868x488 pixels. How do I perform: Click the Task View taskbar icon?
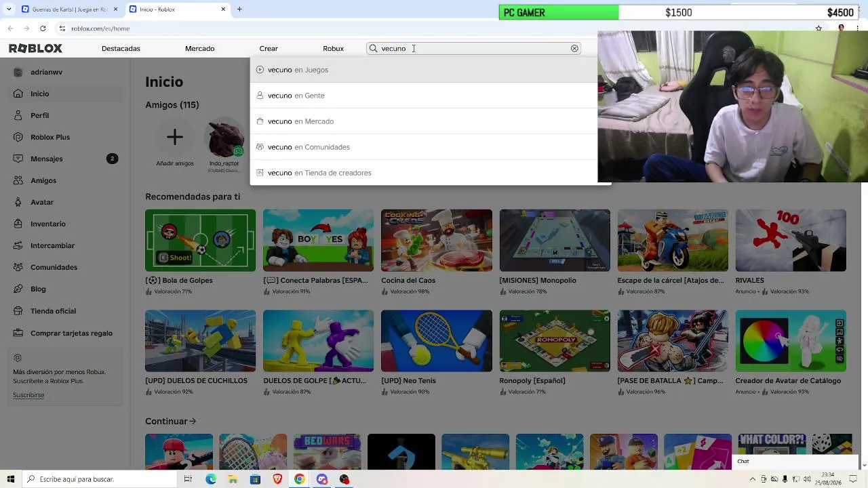(188, 479)
